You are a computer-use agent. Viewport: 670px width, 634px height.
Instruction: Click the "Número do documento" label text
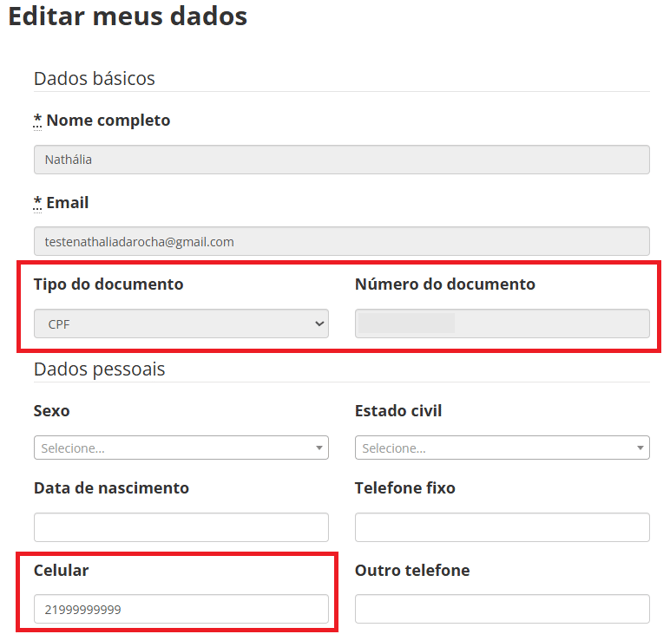[445, 284]
